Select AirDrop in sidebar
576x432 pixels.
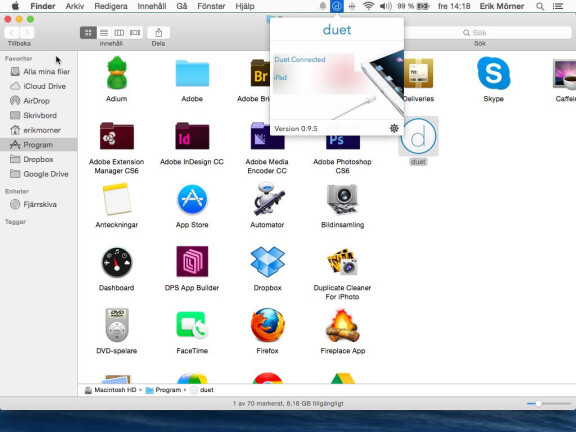coord(39,101)
